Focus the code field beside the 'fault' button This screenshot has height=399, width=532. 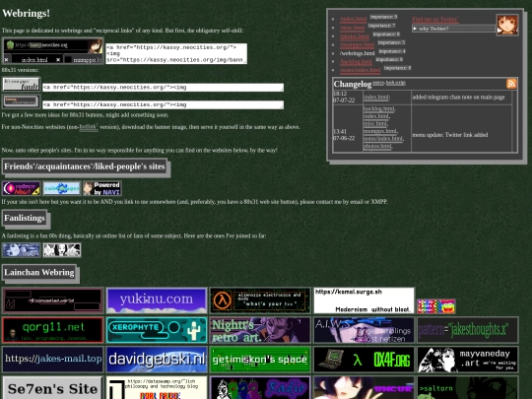[x=163, y=88]
